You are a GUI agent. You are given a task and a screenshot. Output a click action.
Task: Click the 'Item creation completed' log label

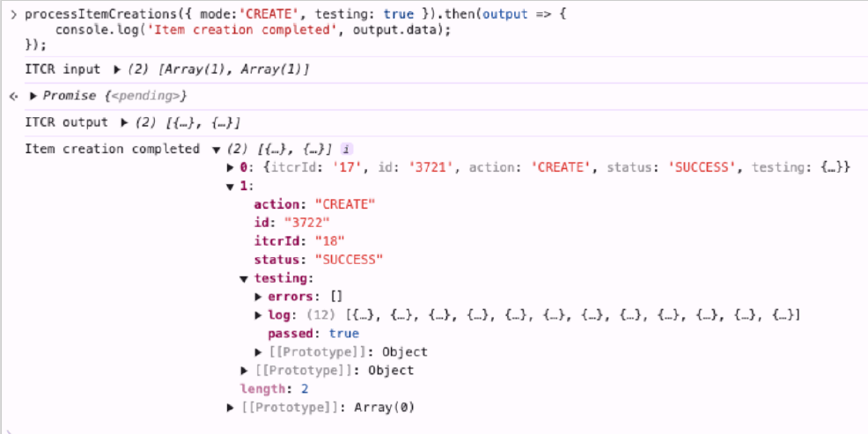113,149
